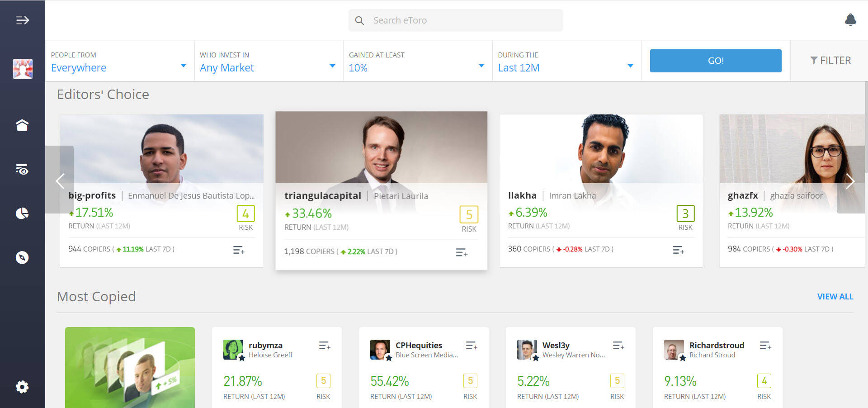Open the Watchlist eye icon in sidebar
Image resolution: width=868 pixels, height=408 pixels.
tap(22, 169)
